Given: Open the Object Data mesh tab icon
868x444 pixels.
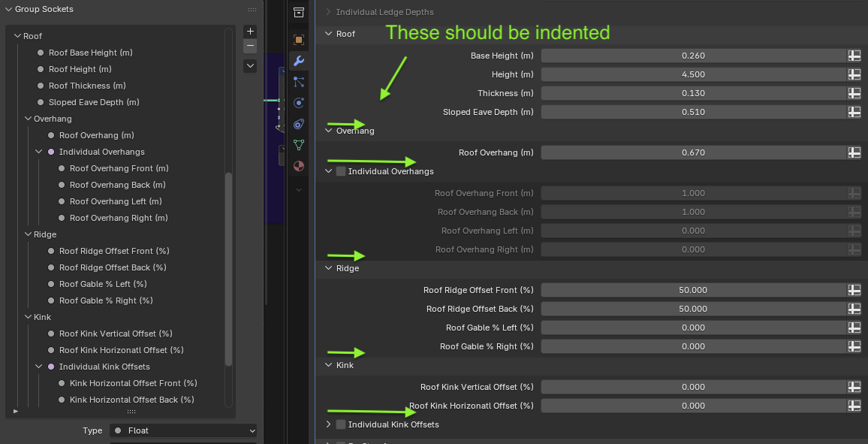Looking at the screenshot, I should [x=299, y=144].
